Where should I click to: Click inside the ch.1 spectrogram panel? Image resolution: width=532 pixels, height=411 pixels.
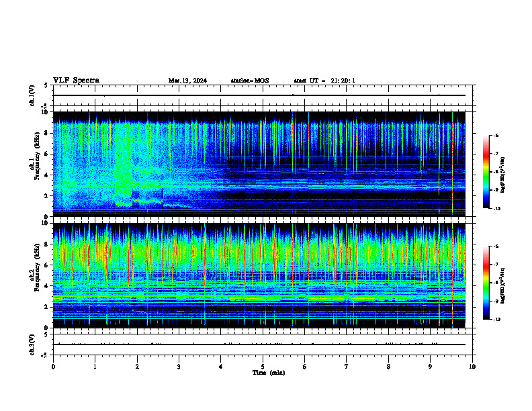pos(259,164)
